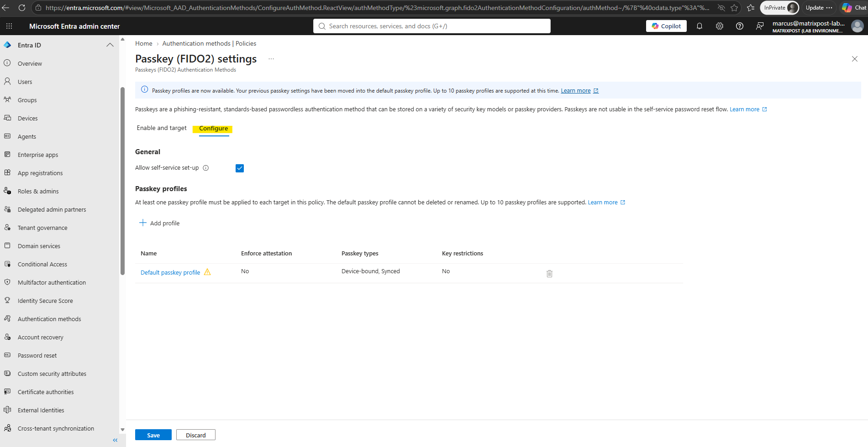This screenshot has width=868, height=447.
Task: Uncheck the Allow self-service set-up checkbox
Action: [240, 168]
